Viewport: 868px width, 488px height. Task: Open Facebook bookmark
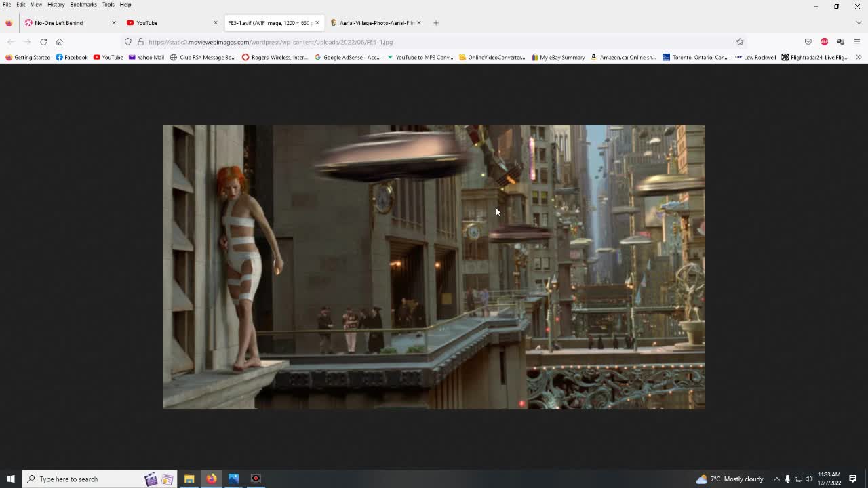72,58
